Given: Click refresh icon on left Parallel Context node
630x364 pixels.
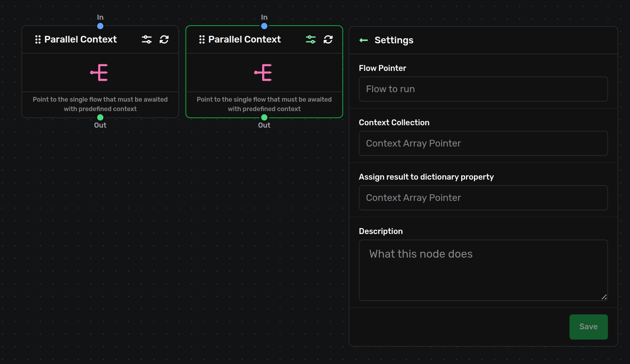Looking at the screenshot, I should [x=164, y=39].
